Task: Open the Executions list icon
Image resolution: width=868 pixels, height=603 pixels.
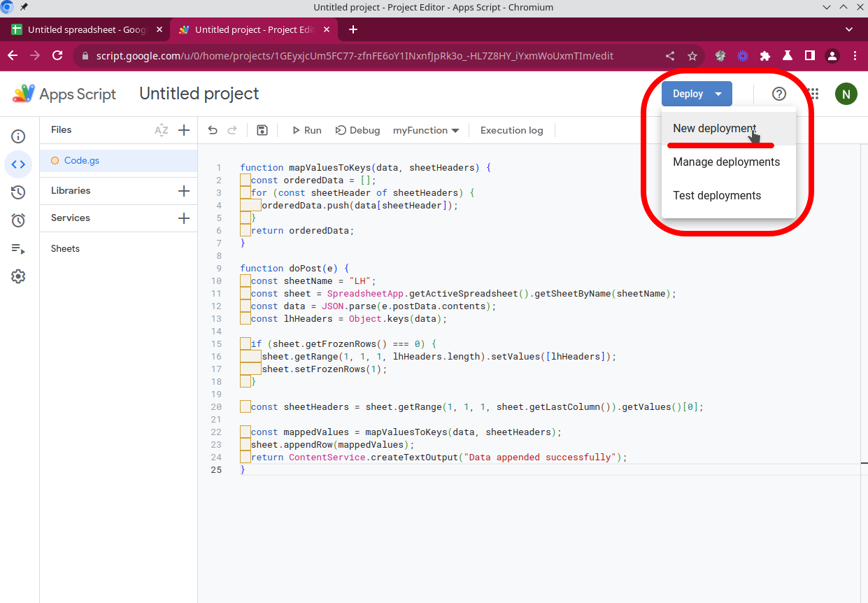Action: pos(18,248)
